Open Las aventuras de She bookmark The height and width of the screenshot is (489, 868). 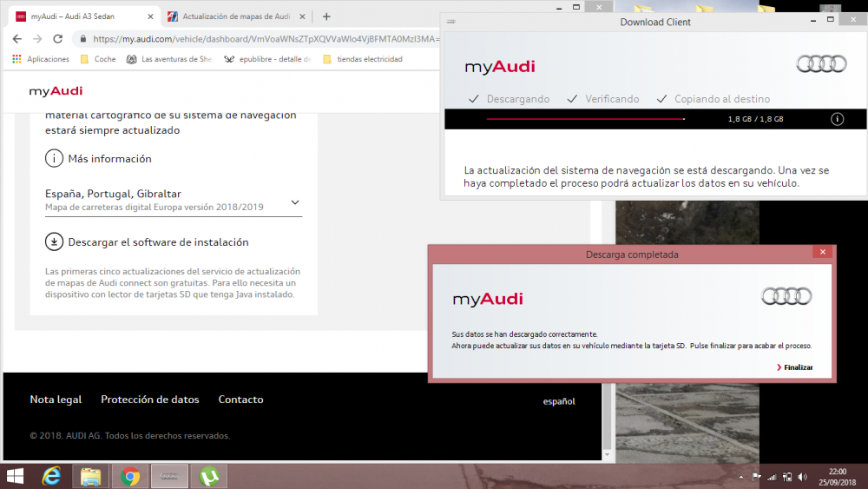tap(169, 59)
